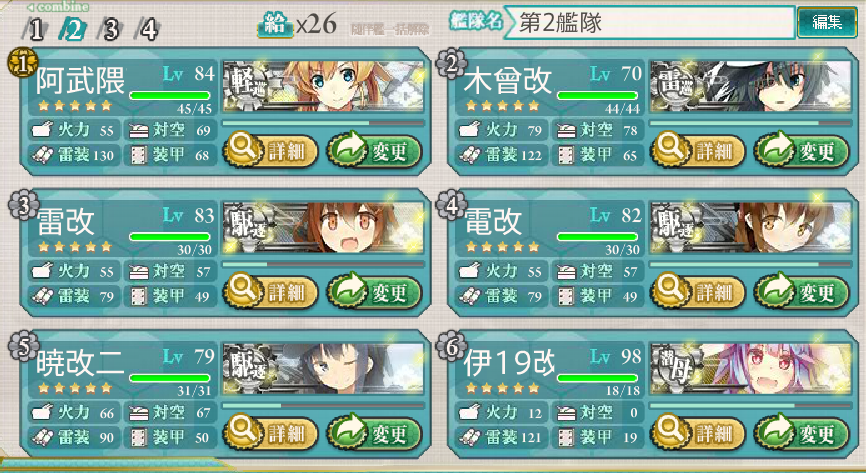Click slot 6 gear badge
The image size is (866, 473).
[x=451, y=347]
